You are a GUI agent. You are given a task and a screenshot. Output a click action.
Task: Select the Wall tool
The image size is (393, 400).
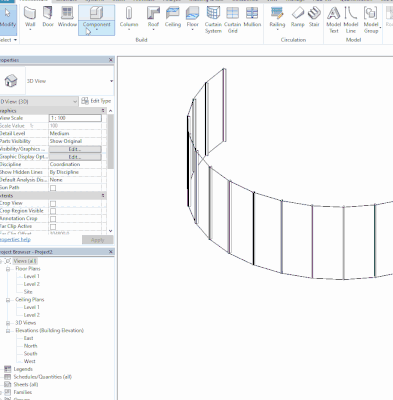(30, 17)
